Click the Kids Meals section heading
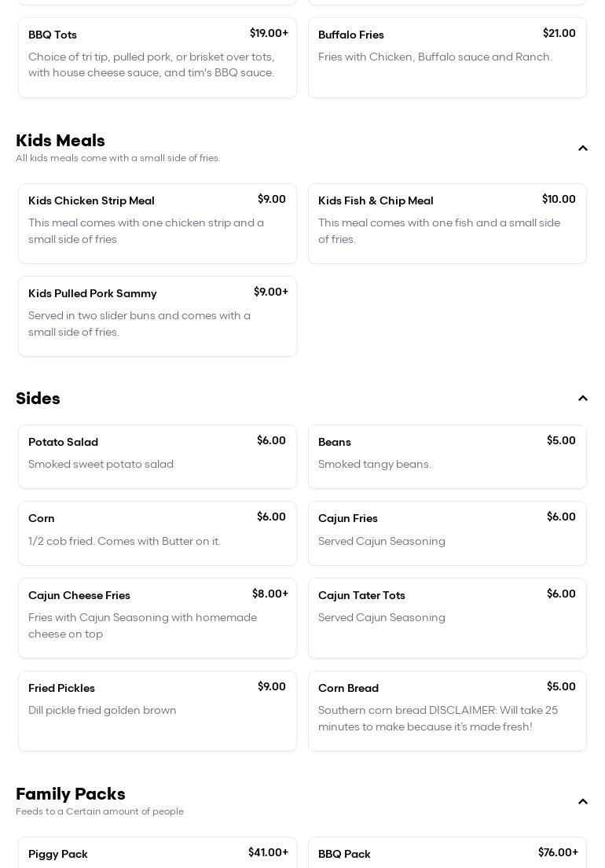Viewport: 605px width, 868px height. (x=60, y=141)
